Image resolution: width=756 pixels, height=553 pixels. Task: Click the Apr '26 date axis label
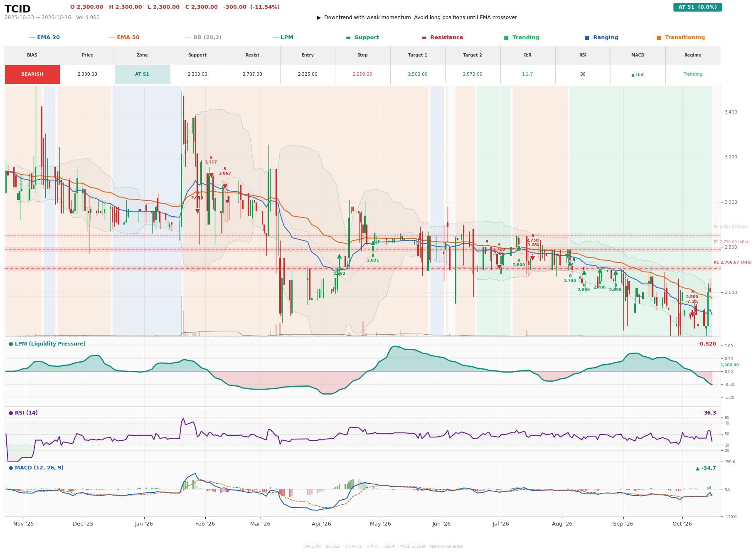(321, 524)
